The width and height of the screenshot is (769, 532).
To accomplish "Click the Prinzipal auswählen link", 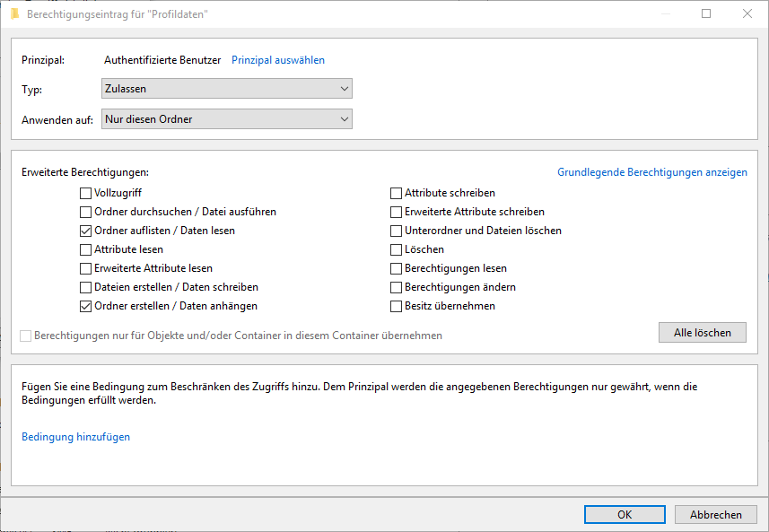I will pyautogui.click(x=278, y=60).
